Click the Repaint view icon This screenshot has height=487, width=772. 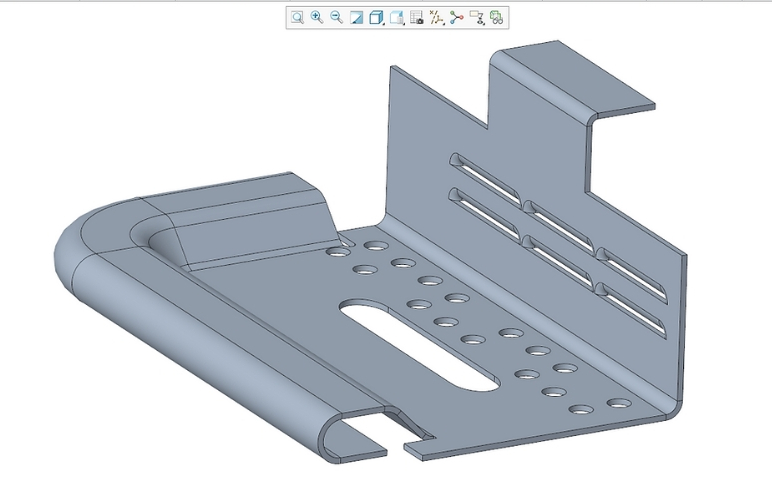click(356, 18)
